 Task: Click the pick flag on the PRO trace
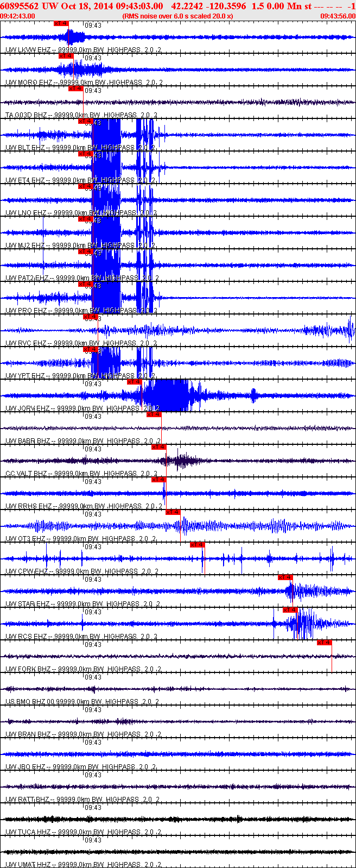85,284
